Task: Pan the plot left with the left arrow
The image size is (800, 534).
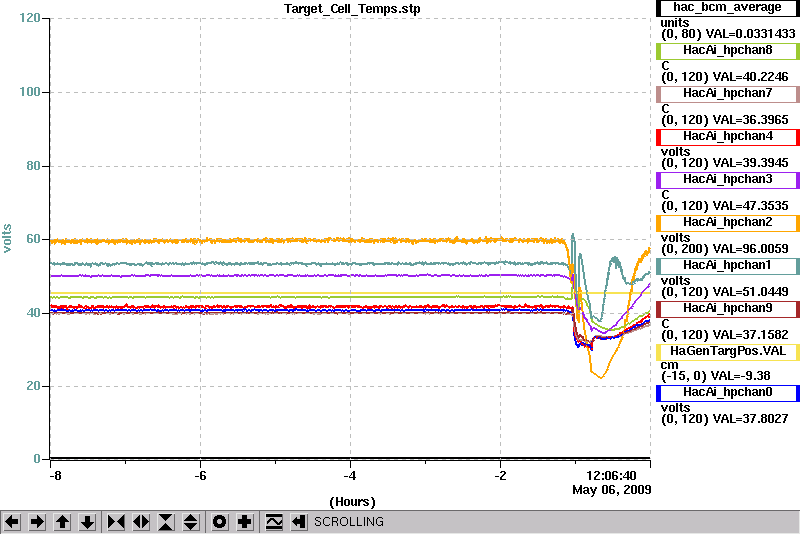Action: pos(12,522)
